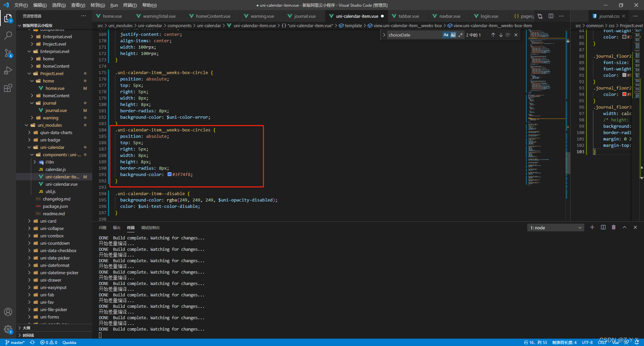
Task: Toggle Match Case in find widget
Action: coord(446,35)
